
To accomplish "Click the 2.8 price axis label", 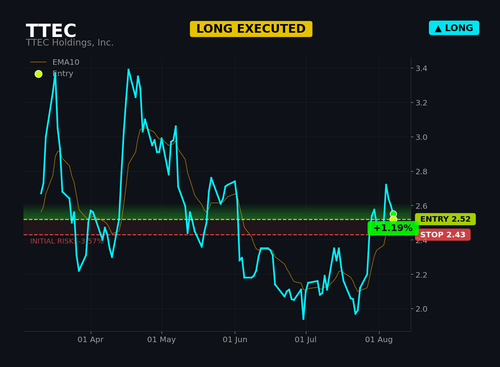I will click(x=421, y=172).
